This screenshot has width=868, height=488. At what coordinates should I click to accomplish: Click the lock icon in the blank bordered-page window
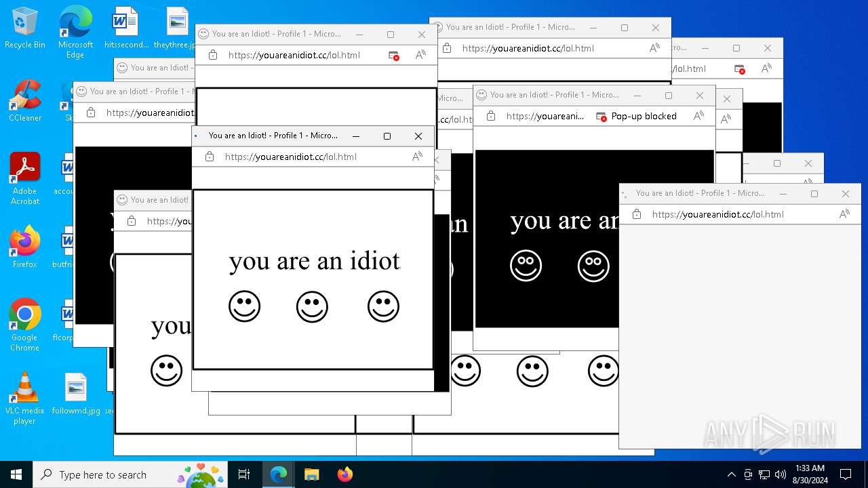pos(213,55)
